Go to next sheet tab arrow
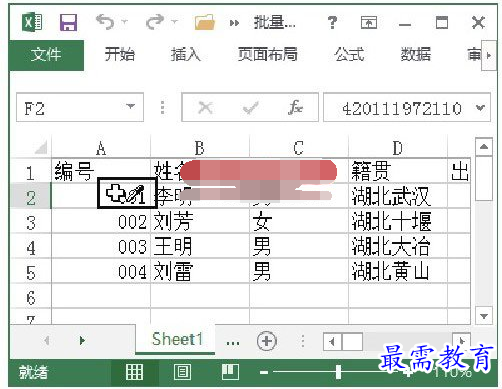The image size is (502, 389). click(x=82, y=341)
